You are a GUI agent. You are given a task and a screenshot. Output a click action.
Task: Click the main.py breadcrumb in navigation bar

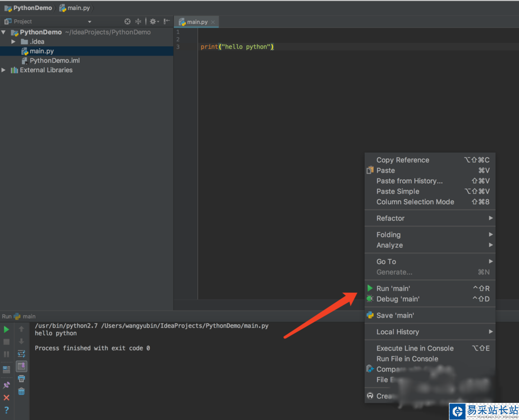[x=75, y=8]
